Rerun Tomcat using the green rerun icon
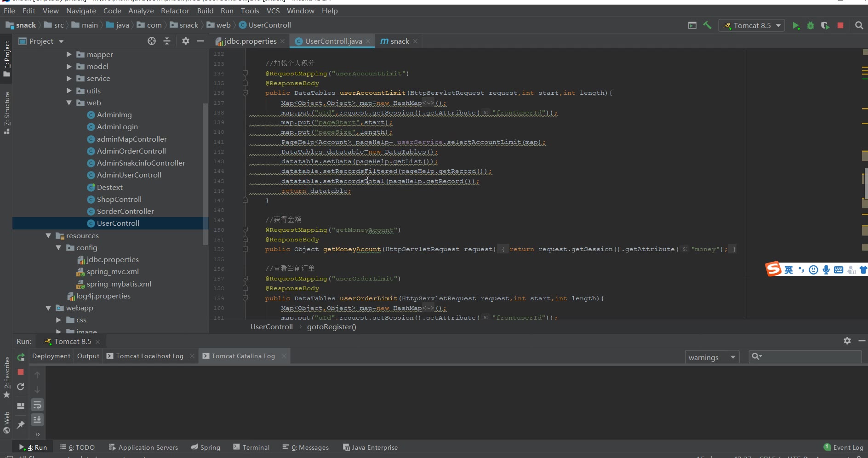This screenshot has width=868, height=458. pyautogui.click(x=21, y=357)
